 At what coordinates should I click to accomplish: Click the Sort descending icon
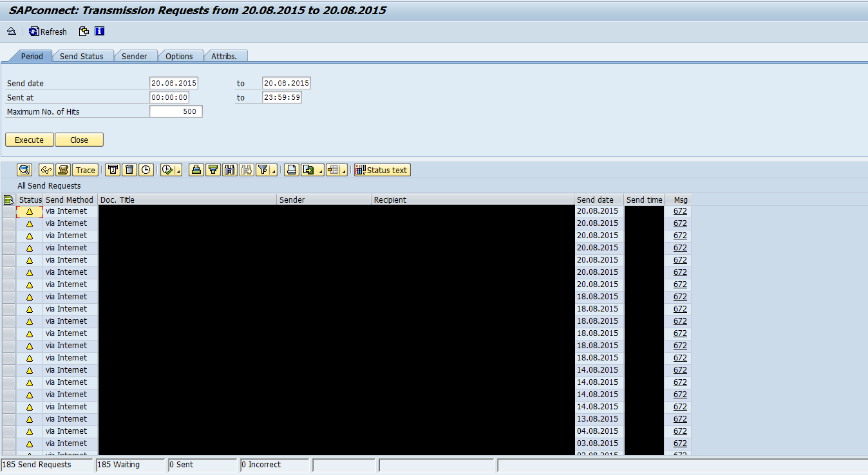[x=213, y=170]
